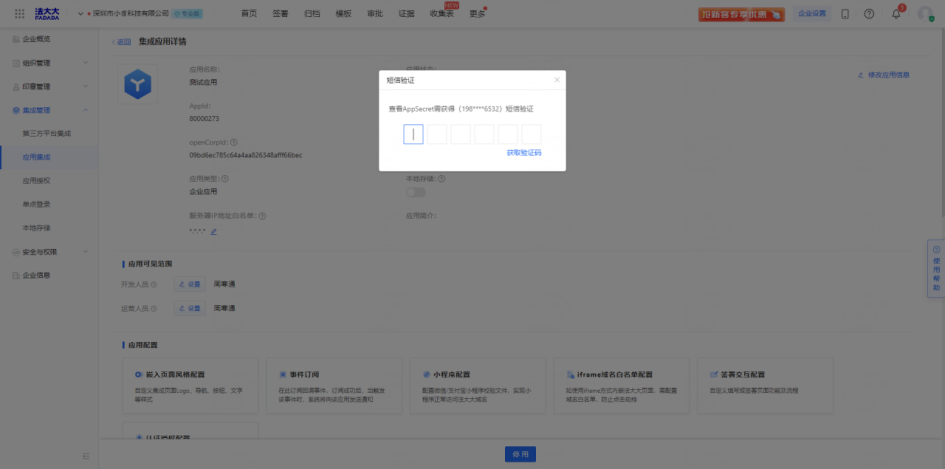Click the 开发人员 help icon
Image resolution: width=945 pixels, height=469 pixels.
[x=154, y=285]
